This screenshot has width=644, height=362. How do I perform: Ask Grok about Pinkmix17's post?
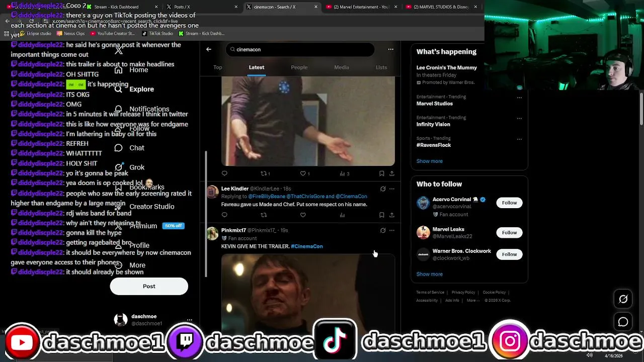383,230
